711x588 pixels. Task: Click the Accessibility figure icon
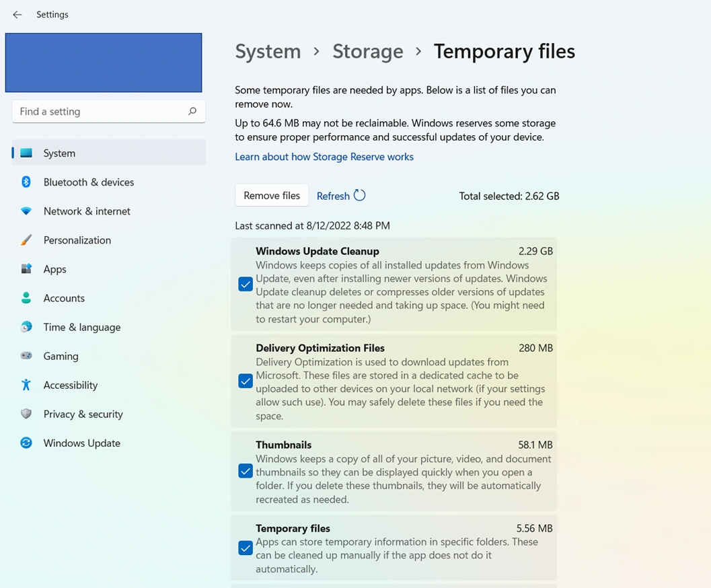click(x=26, y=385)
